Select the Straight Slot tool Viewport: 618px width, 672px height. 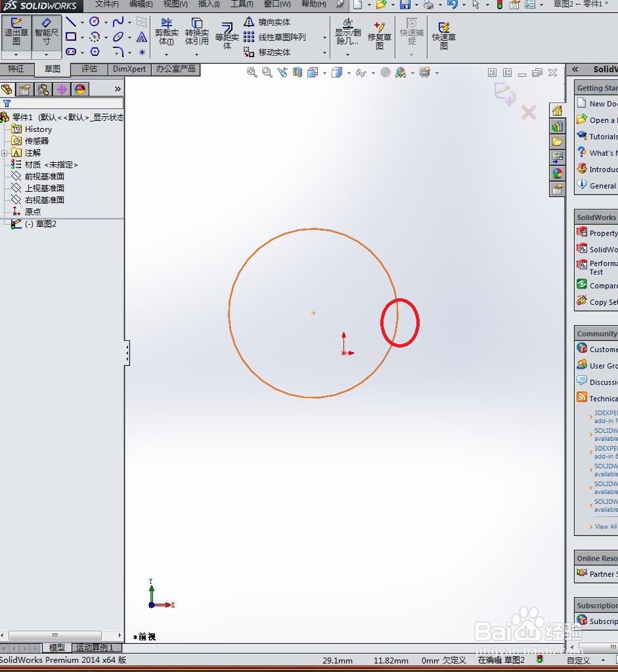pos(71,52)
